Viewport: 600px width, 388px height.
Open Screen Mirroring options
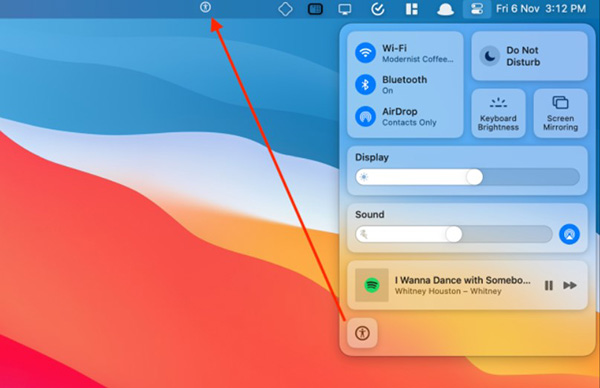coord(561,113)
